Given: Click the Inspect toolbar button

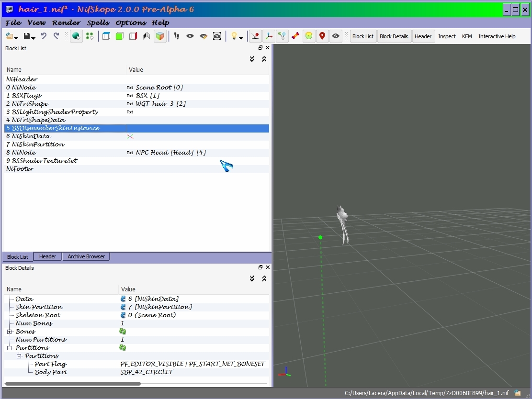Looking at the screenshot, I should [x=446, y=36].
